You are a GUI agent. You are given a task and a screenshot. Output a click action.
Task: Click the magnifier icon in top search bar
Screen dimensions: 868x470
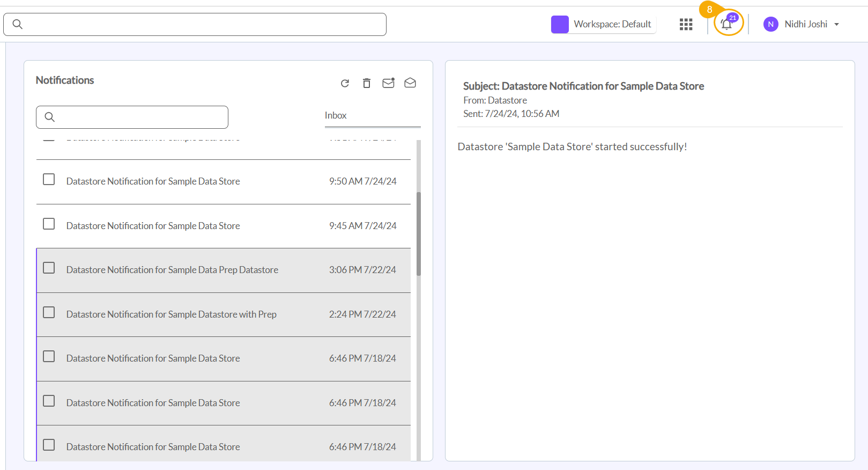[x=18, y=24]
